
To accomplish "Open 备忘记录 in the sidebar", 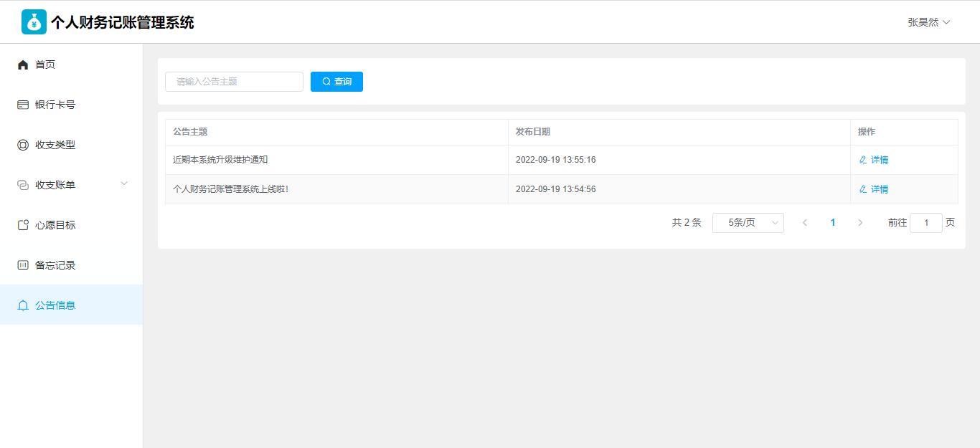I will (x=71, y=265).
